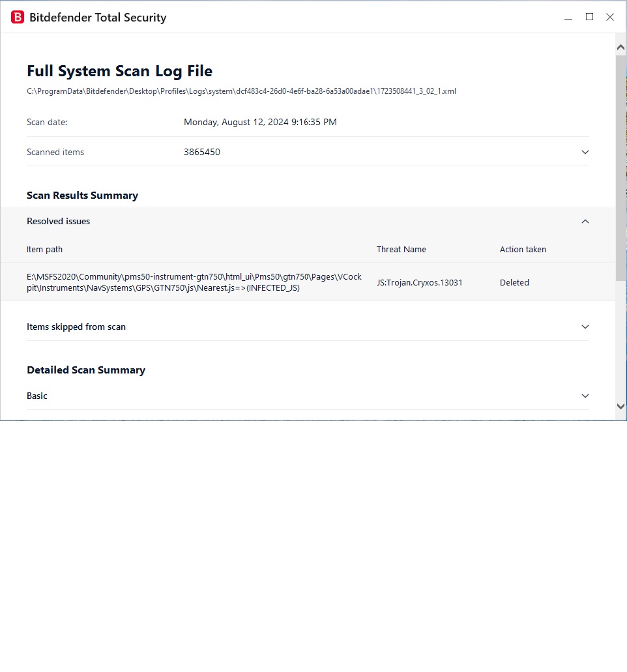Click the Threat Name column header

click(x=401, y=250)
